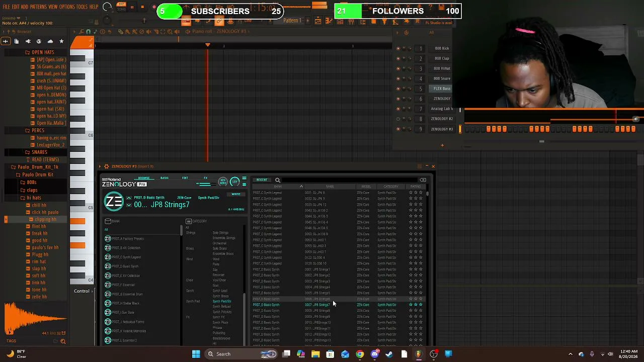The height and width of the screenshot is (362, 644).
Task: Unmute the ZENOLOGY #2 channel
Action: click(x=398, y=119)
